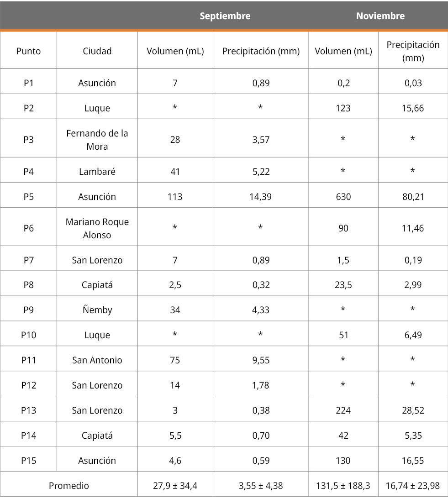The width and height of the screenshot is (448, 504).
Task: Select the 14,39 precipitation value
Action: 261,197
